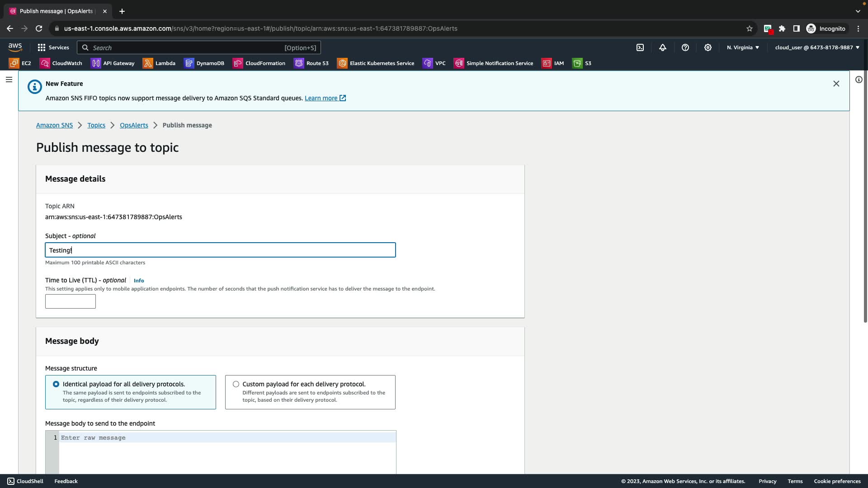The height and width of the screenshot is (488, 868).
Task: Open the console settings gear icon
Action: [708, 47]
